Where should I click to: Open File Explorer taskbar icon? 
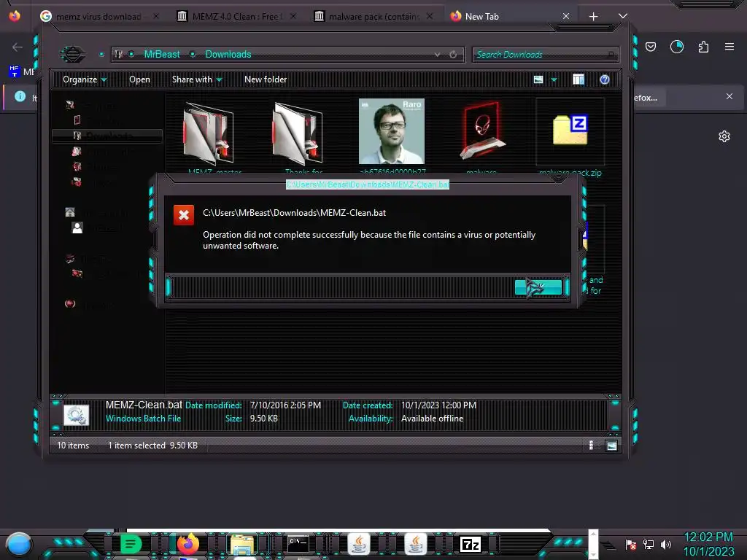point(242,544)
